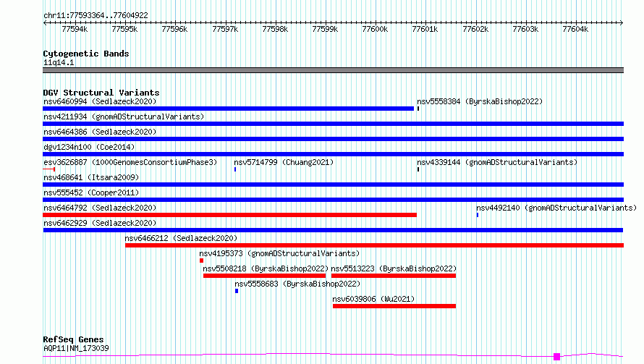Open nsv6462929 (Sedlazeck2020) variant label
Image resolution: width=644 pixels, height=364 pixels.
pyautogui.click(x=100, y=223)
